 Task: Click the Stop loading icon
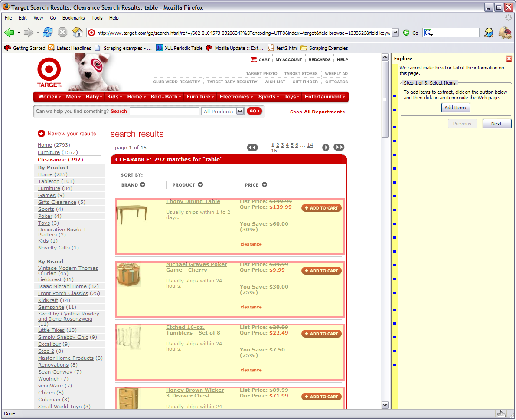(62, 33)
